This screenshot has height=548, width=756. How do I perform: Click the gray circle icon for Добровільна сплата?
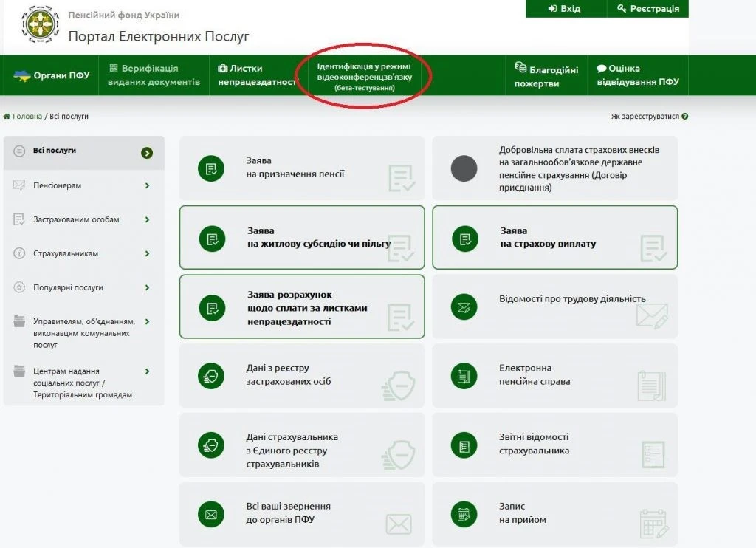(464, 169)
